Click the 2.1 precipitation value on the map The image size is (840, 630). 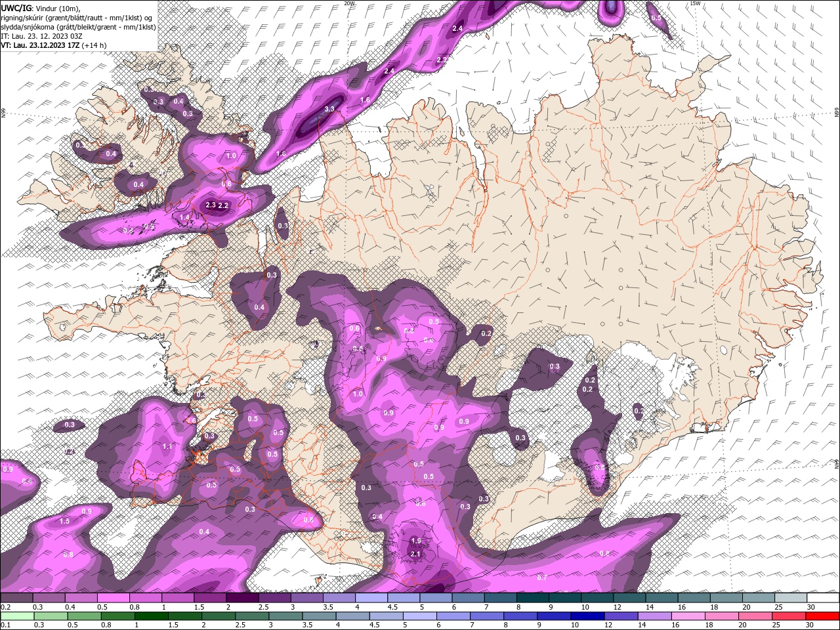click(415, 555)
